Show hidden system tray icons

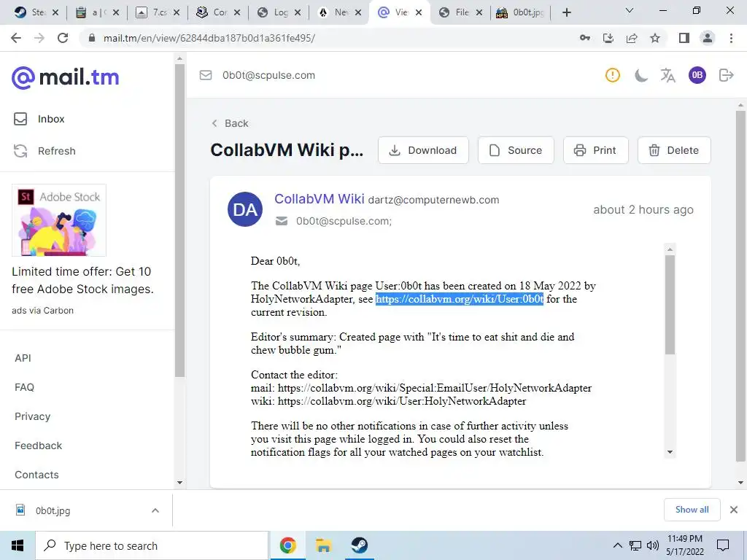617,545
